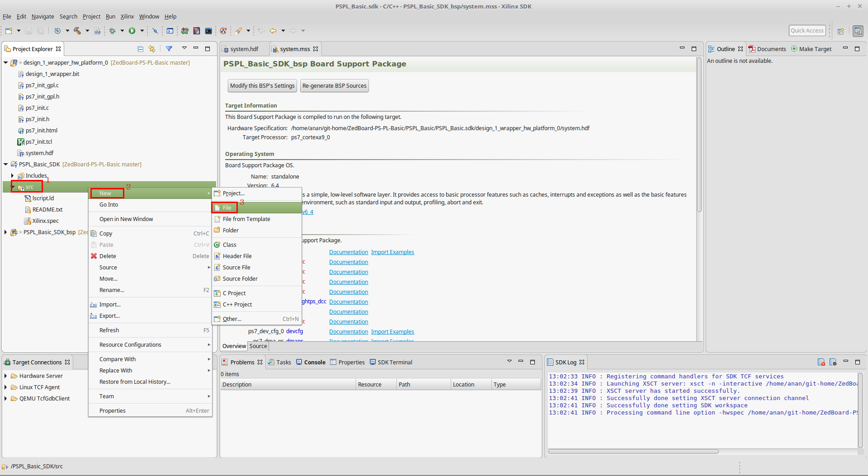This screenshot has height=476, width=868.
Task: Click the Open Perspective icon
Action: point(841,31)
